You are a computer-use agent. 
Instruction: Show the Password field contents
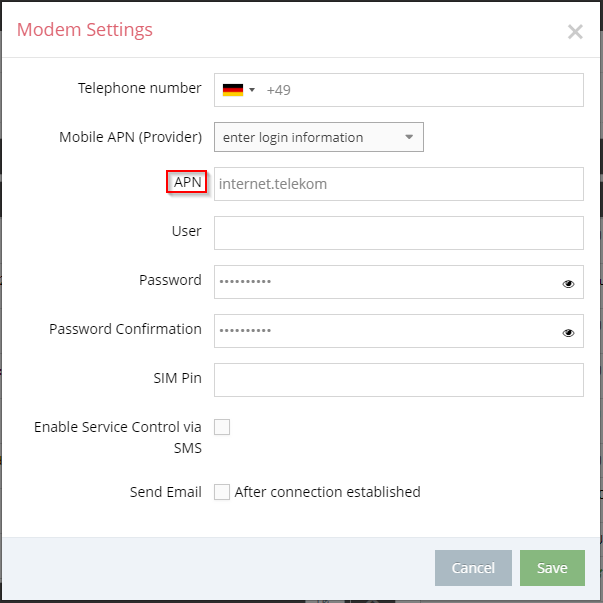pos(568,284)
